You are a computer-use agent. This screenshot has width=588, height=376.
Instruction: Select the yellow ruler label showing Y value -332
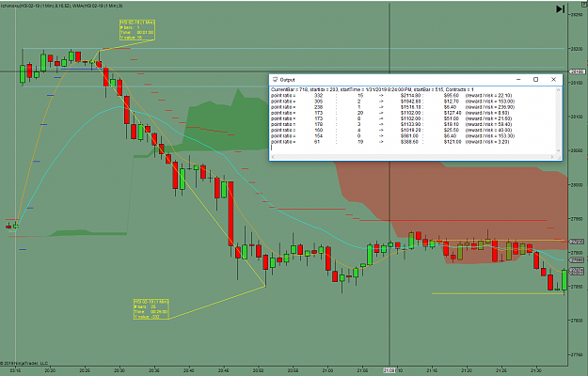coord(151,309)
